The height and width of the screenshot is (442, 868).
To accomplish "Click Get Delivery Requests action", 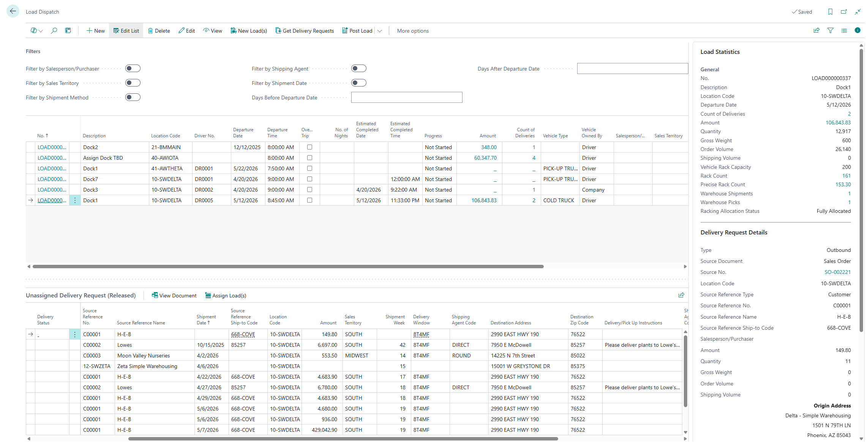I will tap(305, 31).
